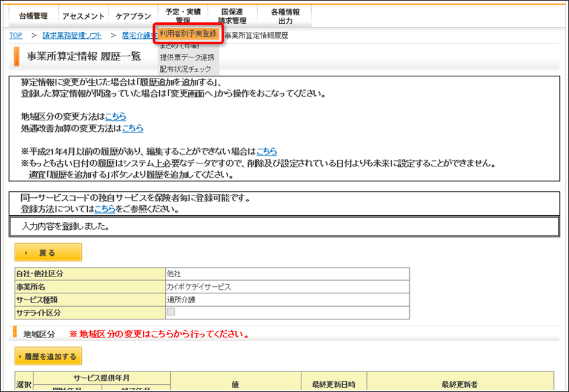Click the 履歴を追加する button

point(48,356)
